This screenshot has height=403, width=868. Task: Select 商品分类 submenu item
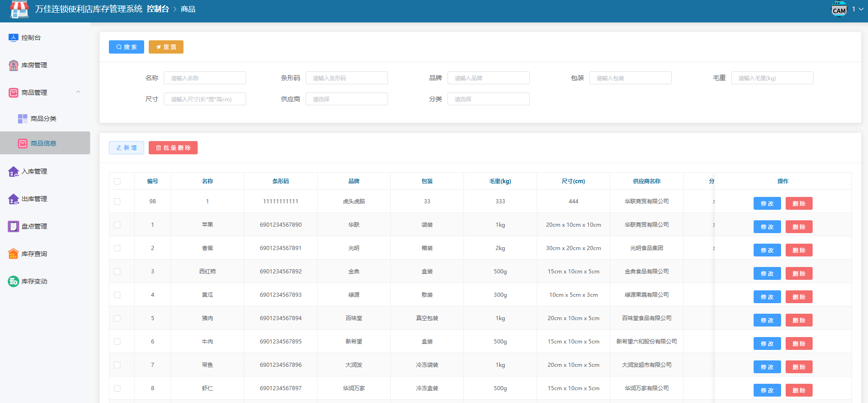(x=45, y=119)
